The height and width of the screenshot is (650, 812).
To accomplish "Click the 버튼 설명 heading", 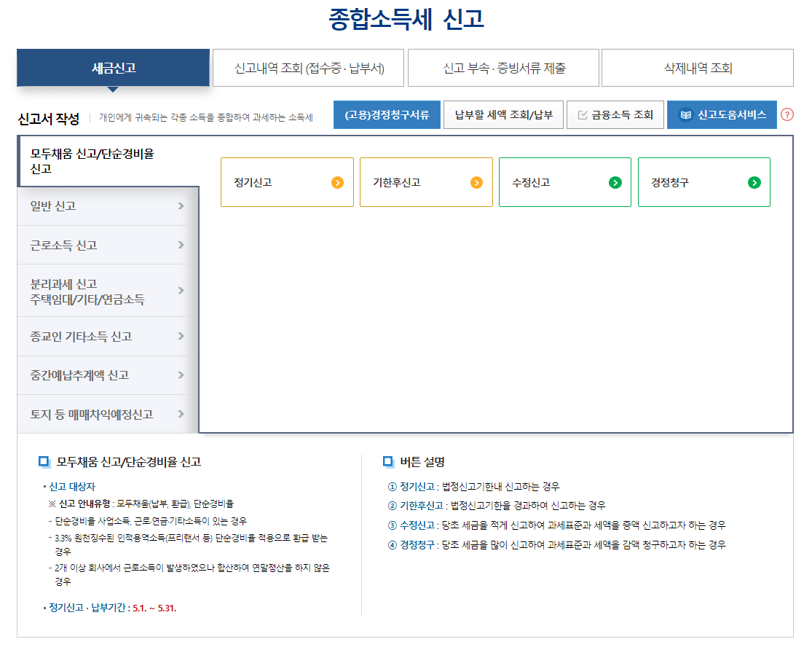I will point(422,462).
